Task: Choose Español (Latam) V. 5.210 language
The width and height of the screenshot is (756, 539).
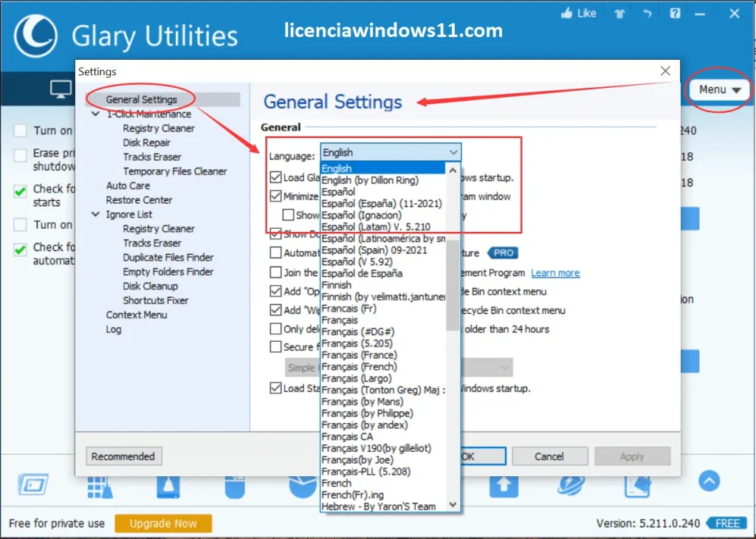Action: [x=383, y=227]
